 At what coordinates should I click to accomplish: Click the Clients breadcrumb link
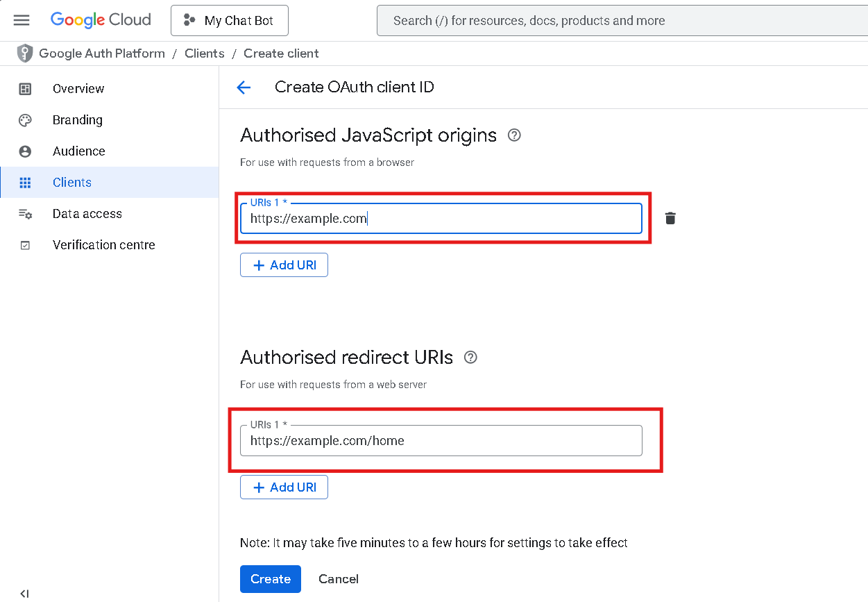pos(205,53)
